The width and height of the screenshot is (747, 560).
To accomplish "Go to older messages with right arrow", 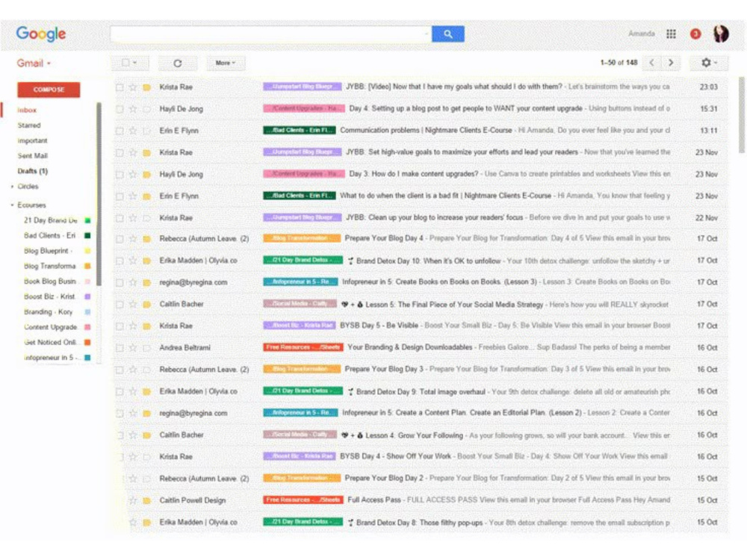I will coord(671,63).
